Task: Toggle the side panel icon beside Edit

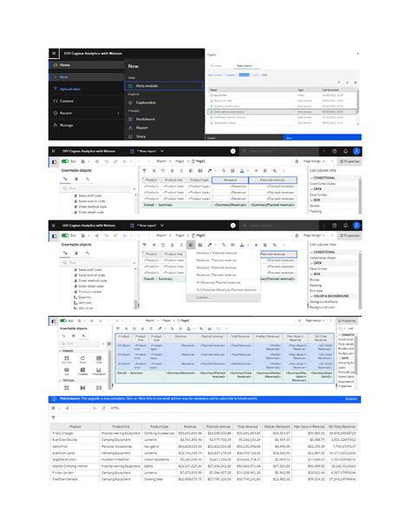Action: point(55,161)
